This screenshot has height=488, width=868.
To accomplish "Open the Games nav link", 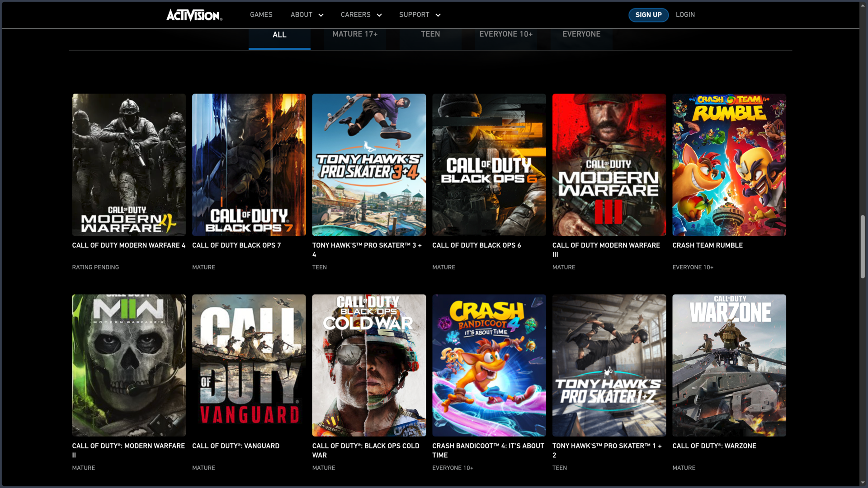I will (261, 15).
